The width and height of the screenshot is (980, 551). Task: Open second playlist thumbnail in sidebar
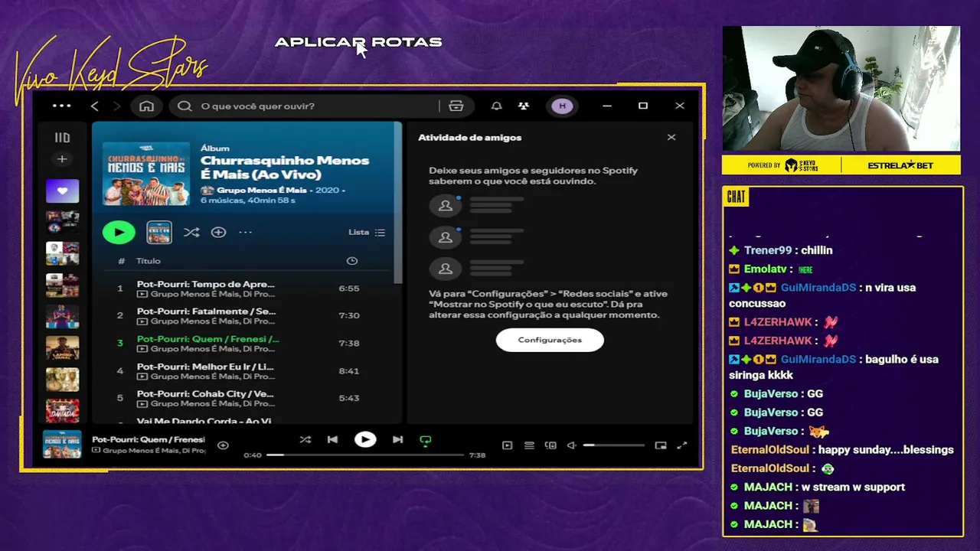62,222
